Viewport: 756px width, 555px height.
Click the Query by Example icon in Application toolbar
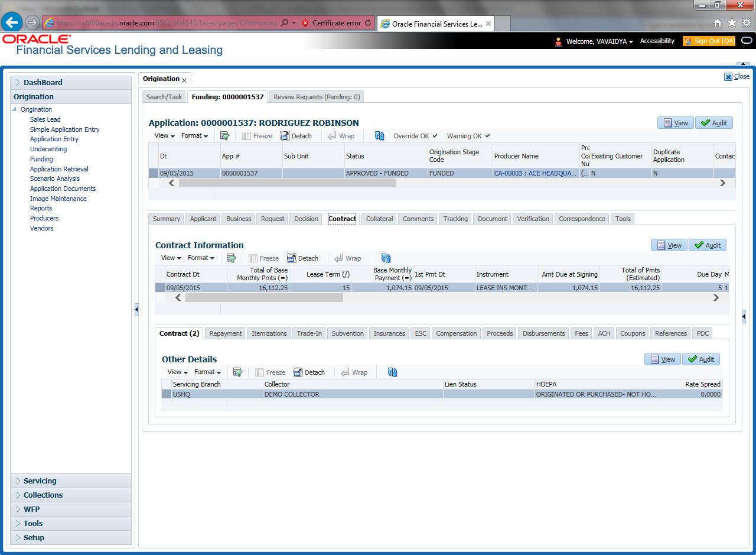click(x=224, y=136)
